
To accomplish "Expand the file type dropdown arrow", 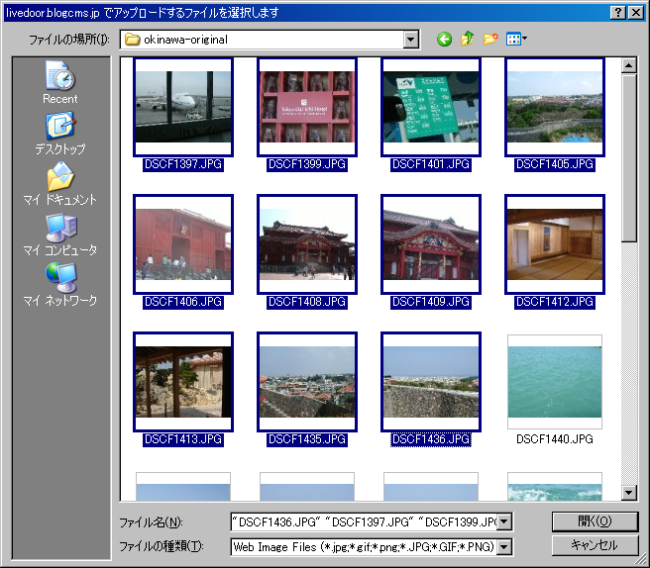I will point(504,547).
